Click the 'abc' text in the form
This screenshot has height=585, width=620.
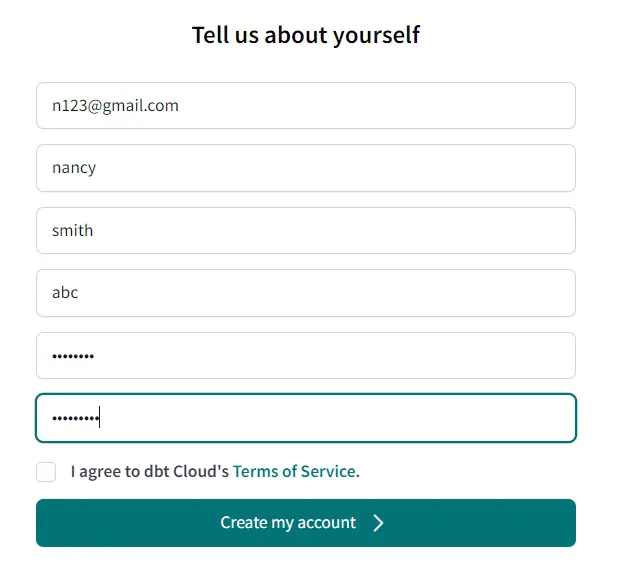(x=65, y=293)
